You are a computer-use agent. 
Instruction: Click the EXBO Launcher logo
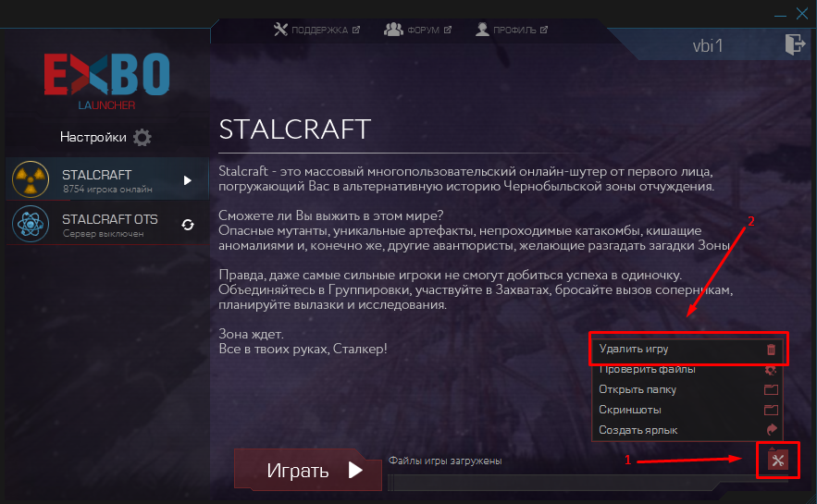(106, 81)
